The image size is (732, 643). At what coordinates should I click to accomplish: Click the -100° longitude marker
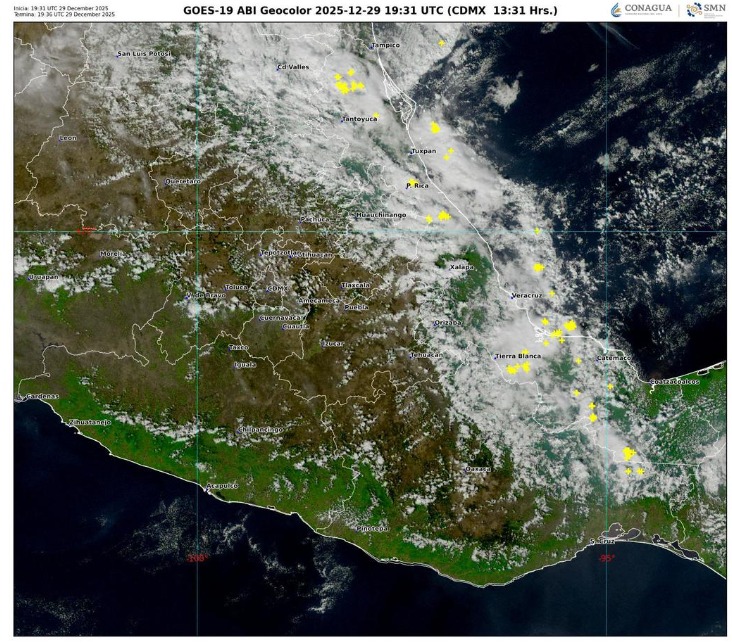[x=196, y=558]
